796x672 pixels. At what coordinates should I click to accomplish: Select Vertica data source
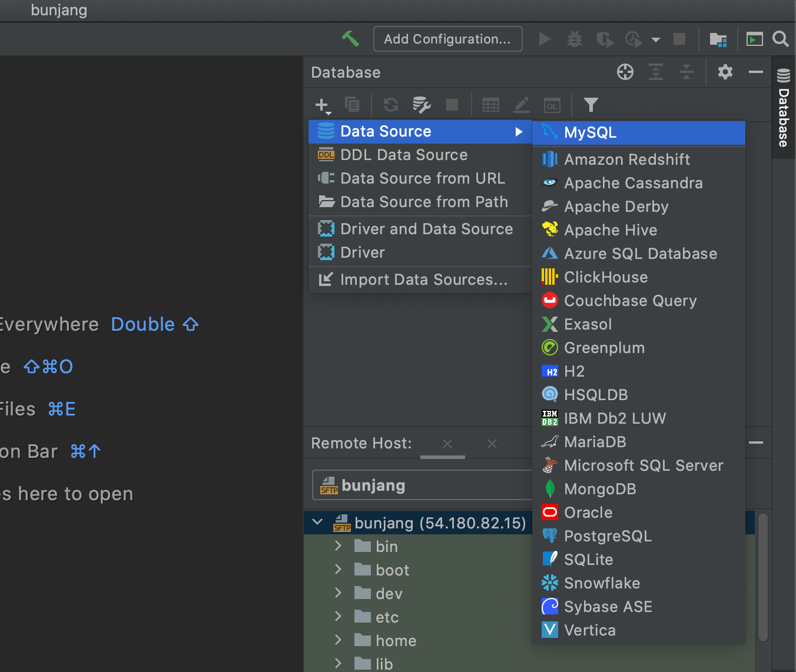click(x=639, y=630)
